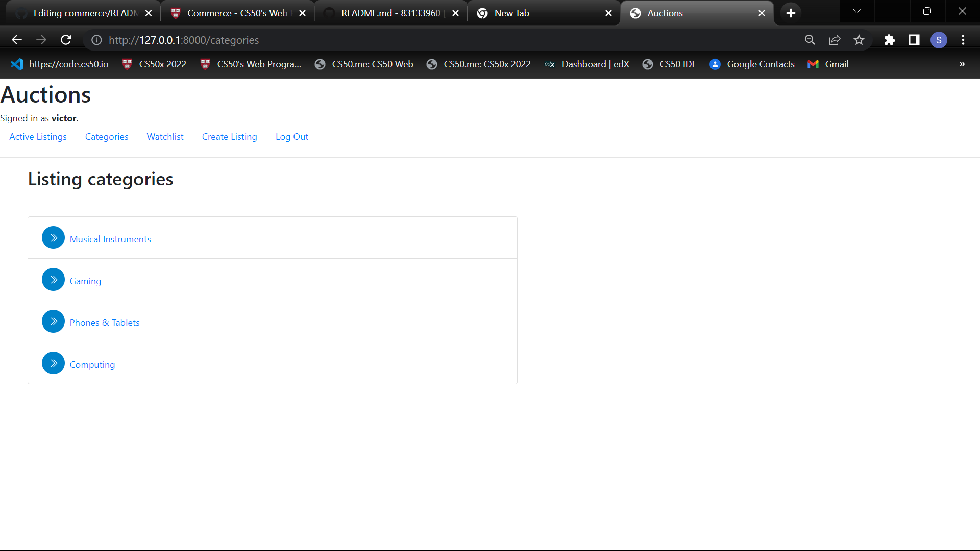Switch to the Commerce - CS50's Web tab
Screen dimensions: 980x551
[x=237, y=13]
